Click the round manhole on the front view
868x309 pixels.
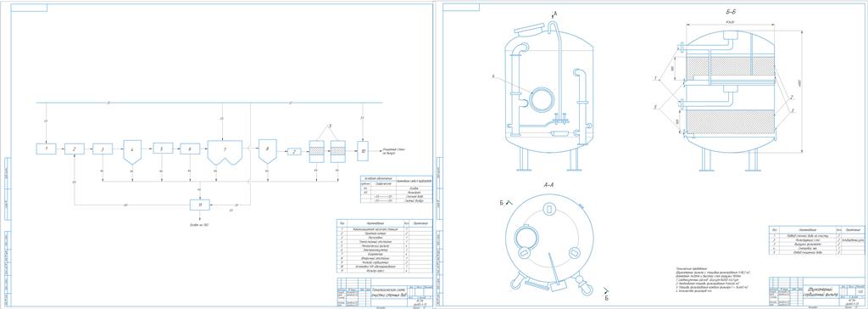(x=542, y=100)
